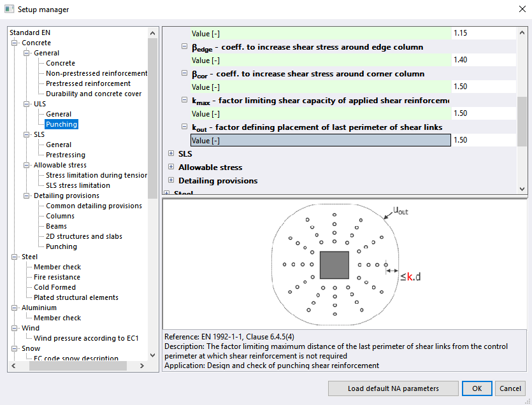Expand the SLS settings group
Viewport: 532px width, 405px height.
(171, 153)
